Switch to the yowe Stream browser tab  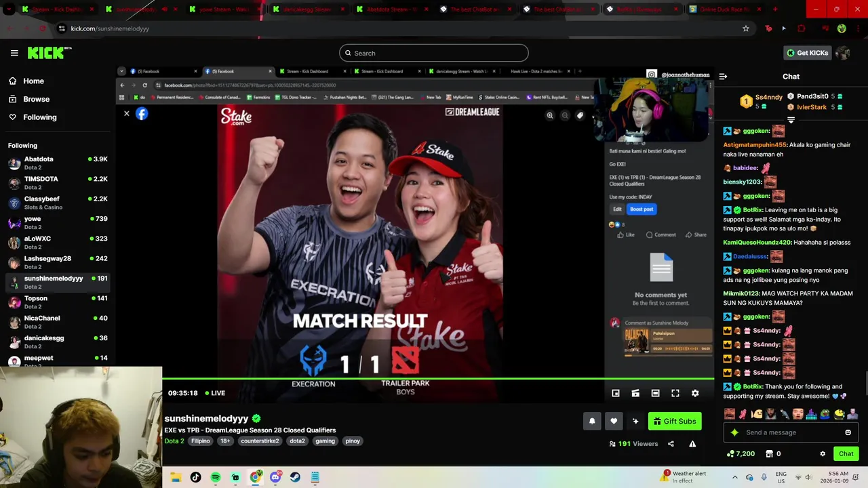click(225, 9)
